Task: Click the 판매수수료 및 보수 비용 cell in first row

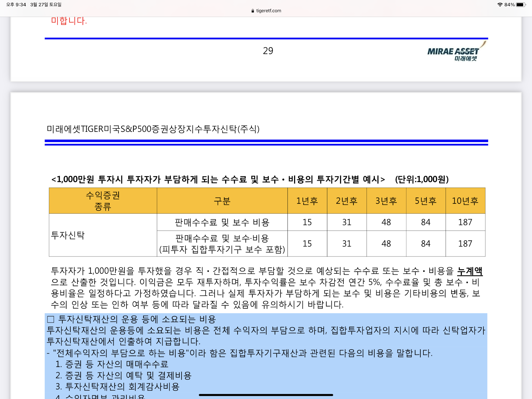Action: pyautogui.click(x=222, y=222)
